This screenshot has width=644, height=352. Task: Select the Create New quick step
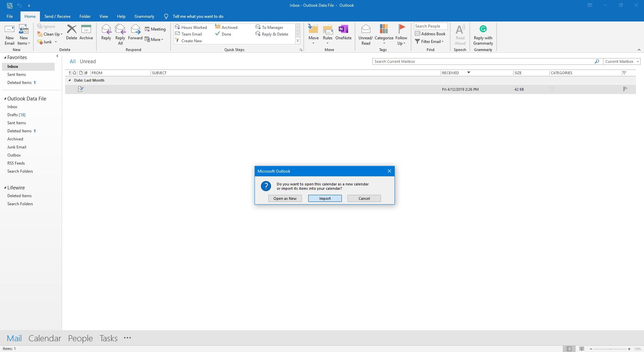point(189,41)
